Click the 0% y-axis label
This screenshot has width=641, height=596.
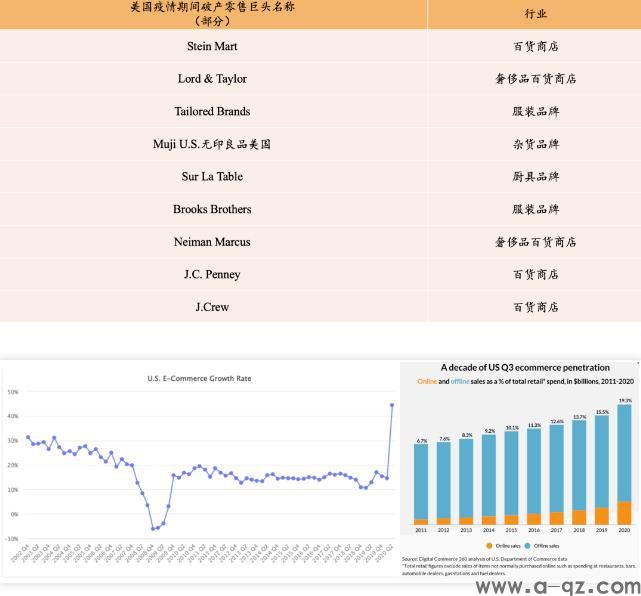[x=14, y=514]
